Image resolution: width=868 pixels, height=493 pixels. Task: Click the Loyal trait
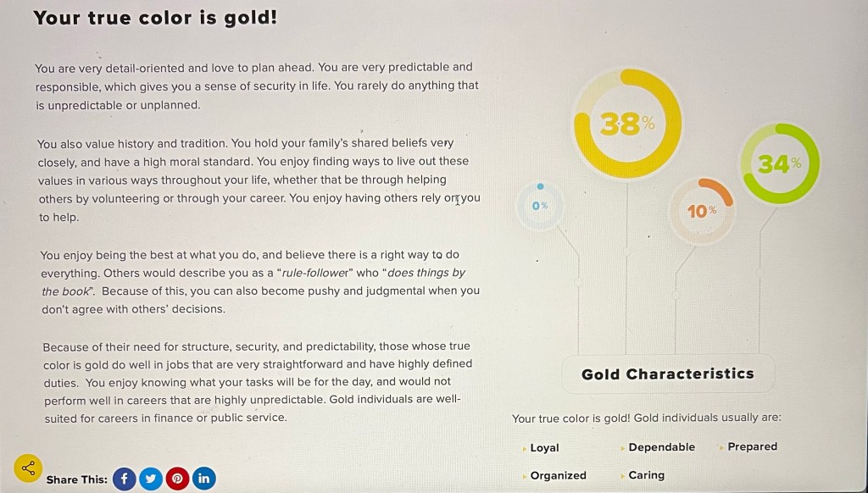[x=544, y=448]
